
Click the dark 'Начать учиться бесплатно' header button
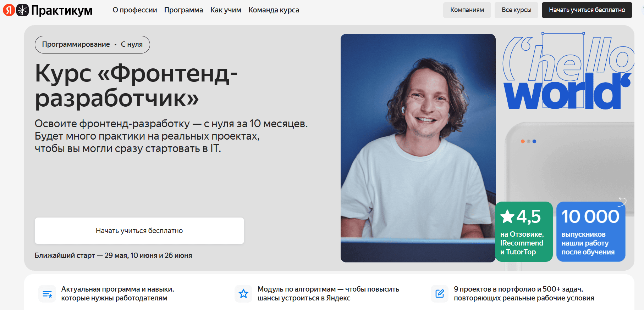(587, 10)
